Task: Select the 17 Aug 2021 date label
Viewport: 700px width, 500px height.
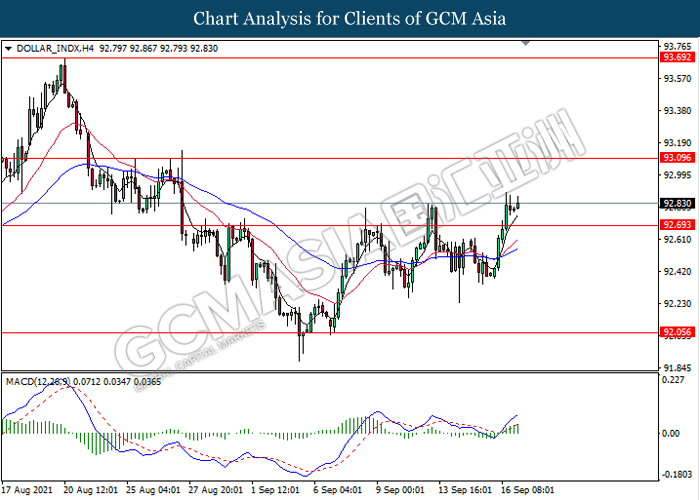Action: pyautogui.click(x=25, y=491)
